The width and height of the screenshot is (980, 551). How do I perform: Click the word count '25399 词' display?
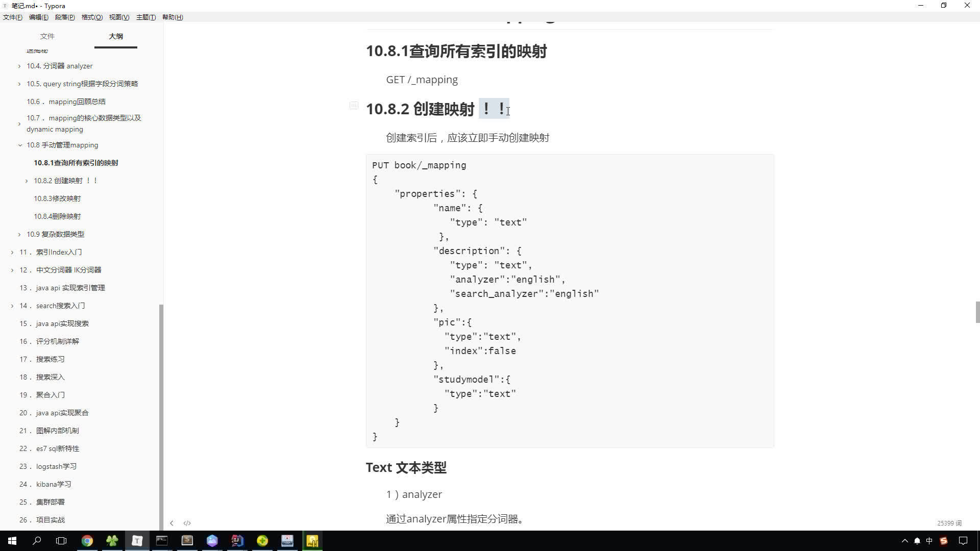[948, 523]
